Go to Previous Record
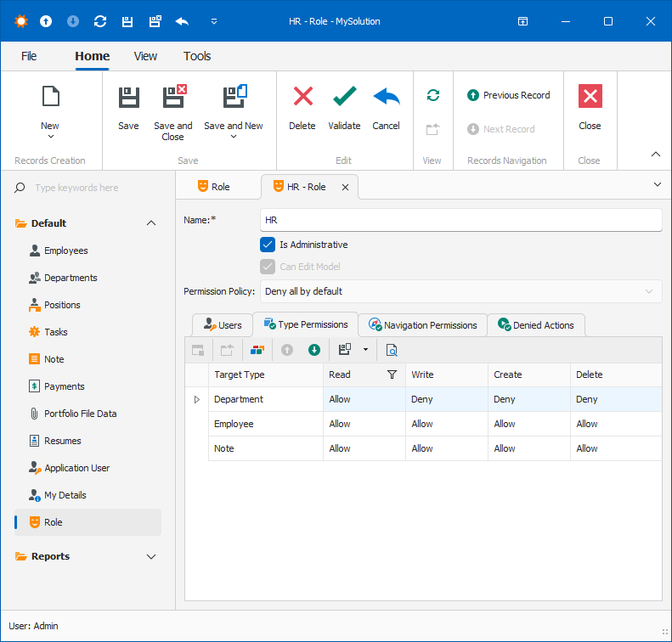 pos(509,95)
